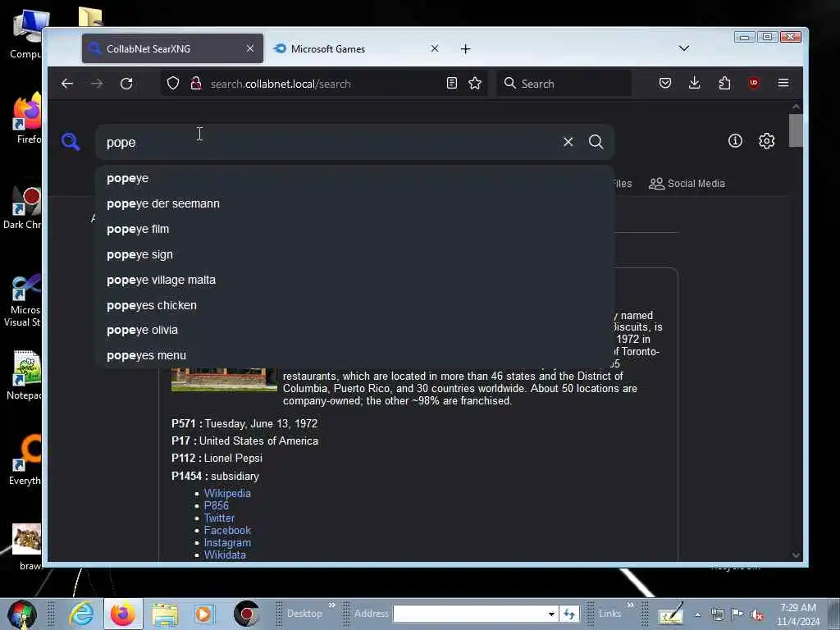Show hidden system tray icons arrow
Image resolution: width=840 pixels, height=630 pixels.
[697, 615]
